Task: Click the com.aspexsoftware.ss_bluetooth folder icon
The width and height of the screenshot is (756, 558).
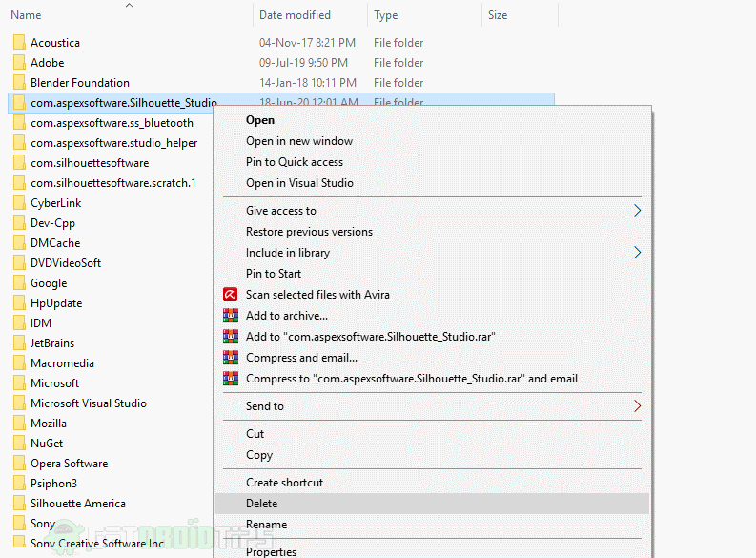Action: [19, 122]
